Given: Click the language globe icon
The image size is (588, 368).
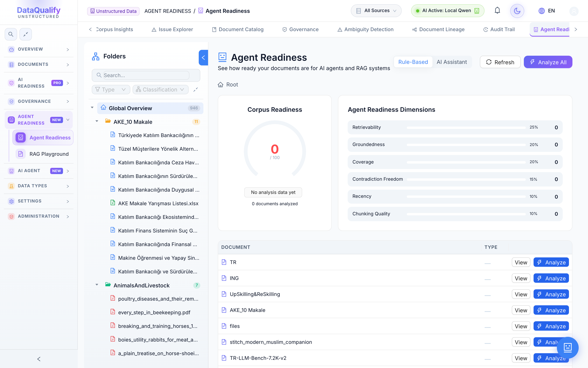Looking at the screenshot, I should [x=541, y=11].
